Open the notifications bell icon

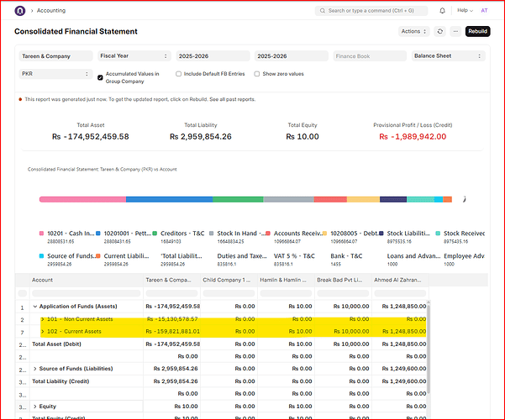click(442, 11)
